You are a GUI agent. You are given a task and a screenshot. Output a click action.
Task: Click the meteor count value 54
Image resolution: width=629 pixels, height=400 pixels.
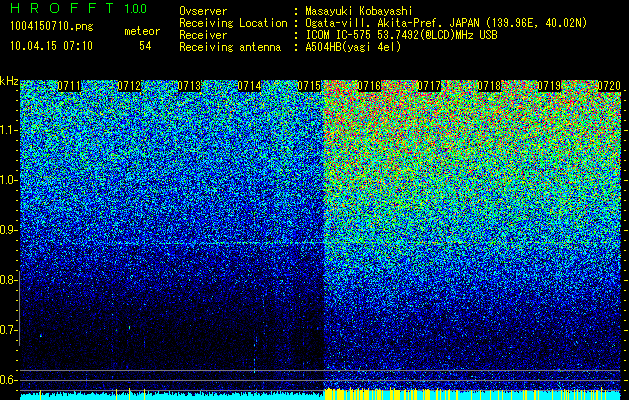[x=145, y=46]
